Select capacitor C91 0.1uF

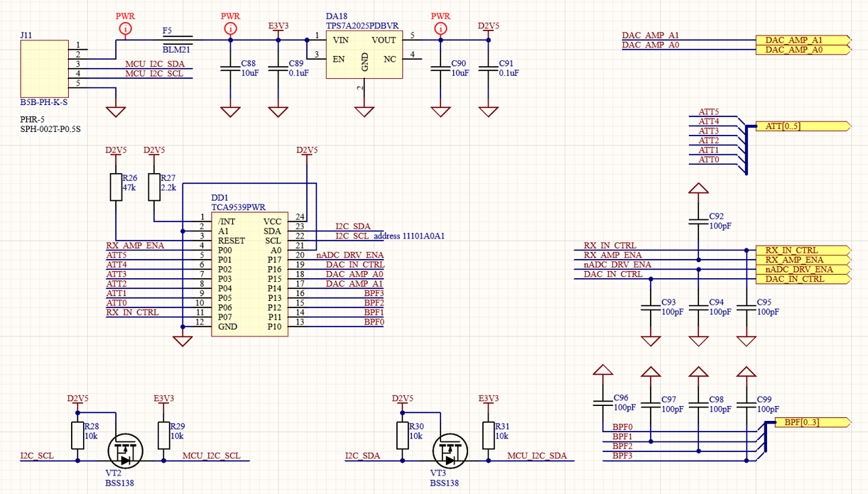[x=488, y=68]
